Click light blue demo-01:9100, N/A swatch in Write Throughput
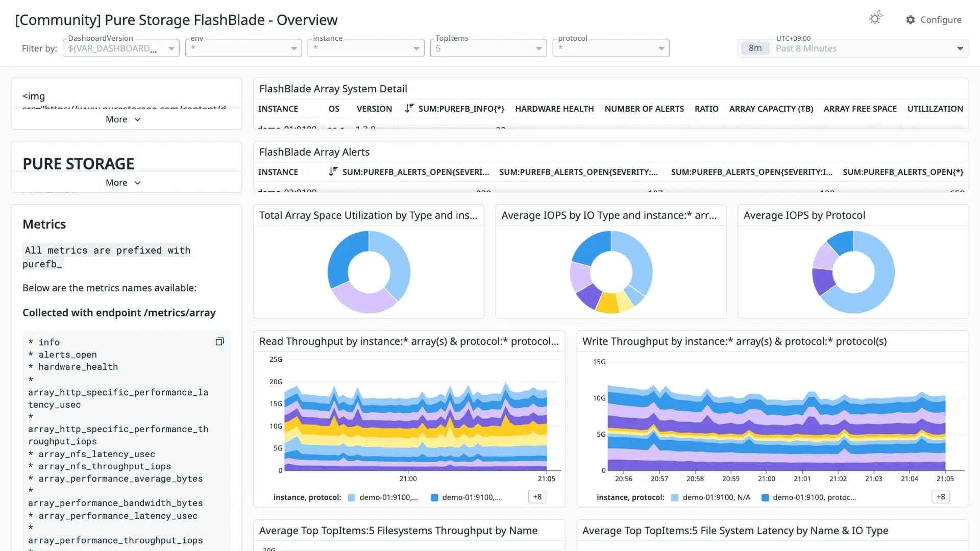This screenshot has width=980, height=551. [675, 497]
